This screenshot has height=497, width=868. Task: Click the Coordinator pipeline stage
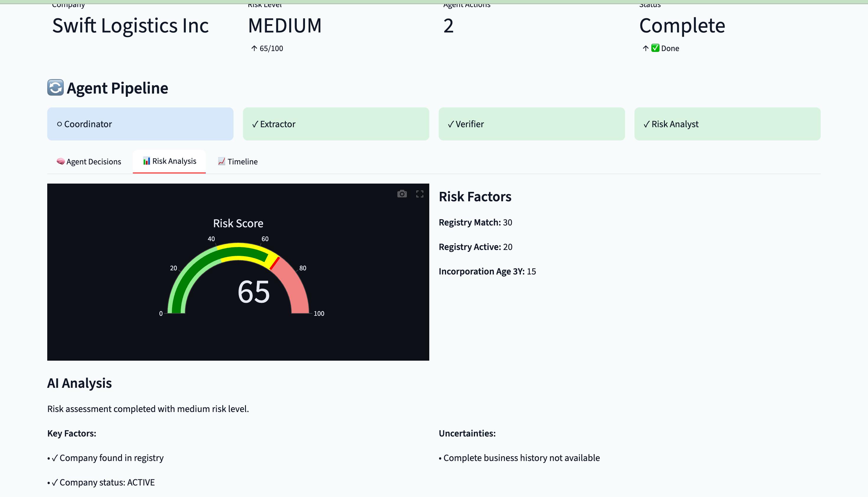pyautogui.click(x=140, y=124)
